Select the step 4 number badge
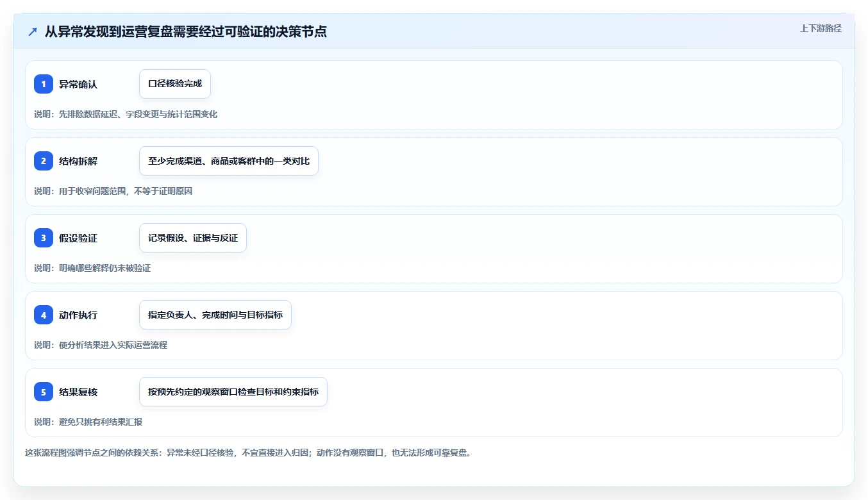This screenshot has width=868, height=500. coord(44,315)
